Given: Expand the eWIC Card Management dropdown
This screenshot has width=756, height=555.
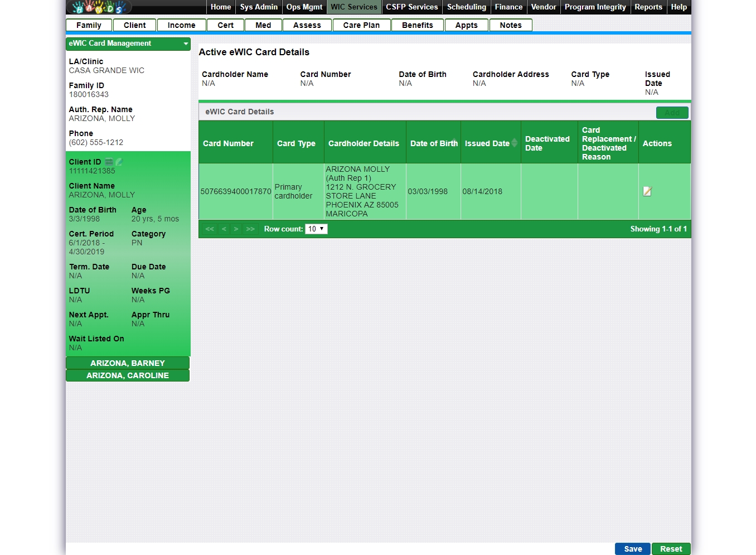Looking at the screenshot, I should coord(186,44).
